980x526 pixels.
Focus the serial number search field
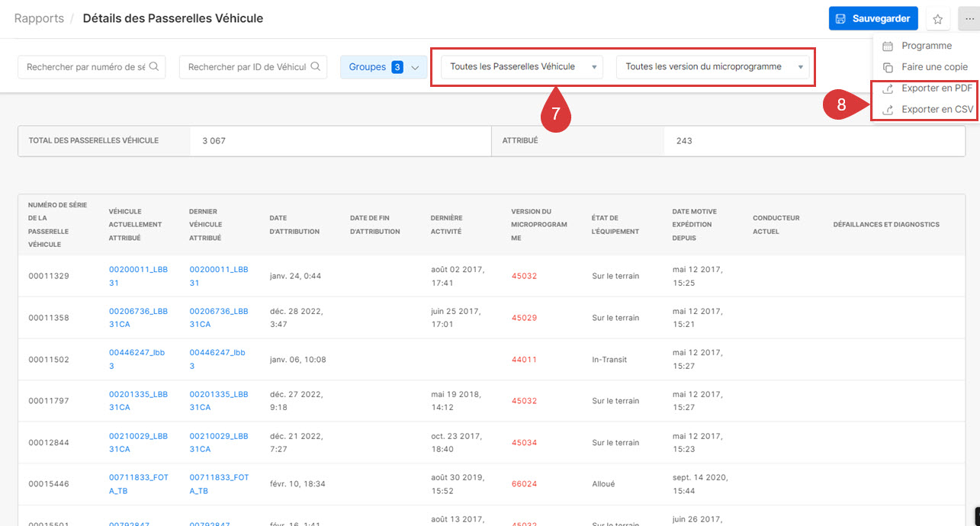pos(92,67)
